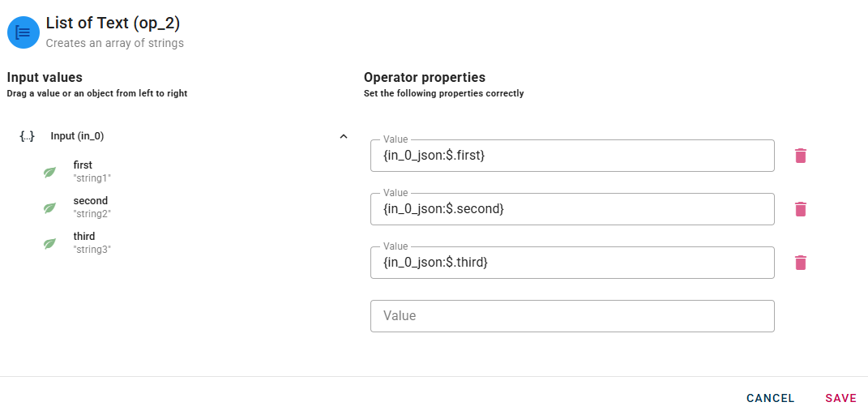Delete the {in_0_json:$.first} value row
This screenshot has height=415, width=868.
coord(801,156)
